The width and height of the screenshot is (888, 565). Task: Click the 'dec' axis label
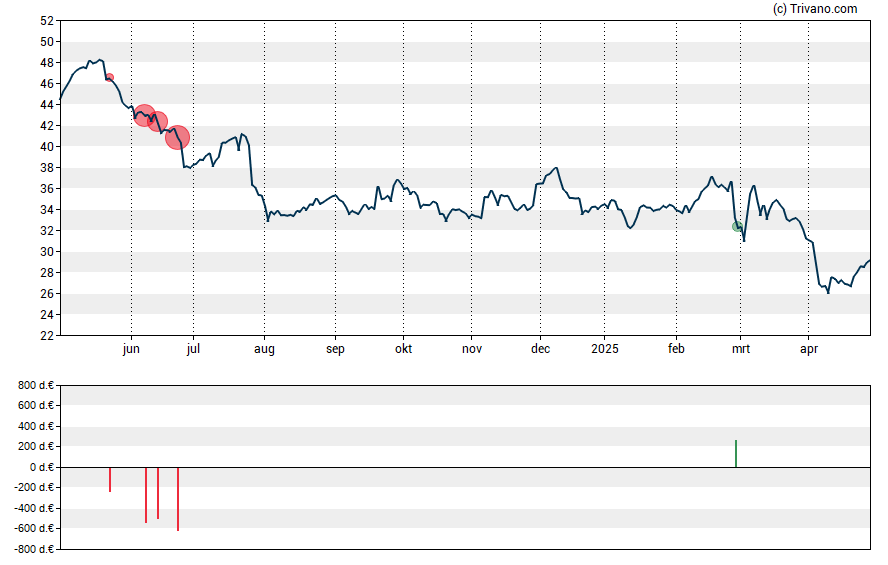point(540,349)
